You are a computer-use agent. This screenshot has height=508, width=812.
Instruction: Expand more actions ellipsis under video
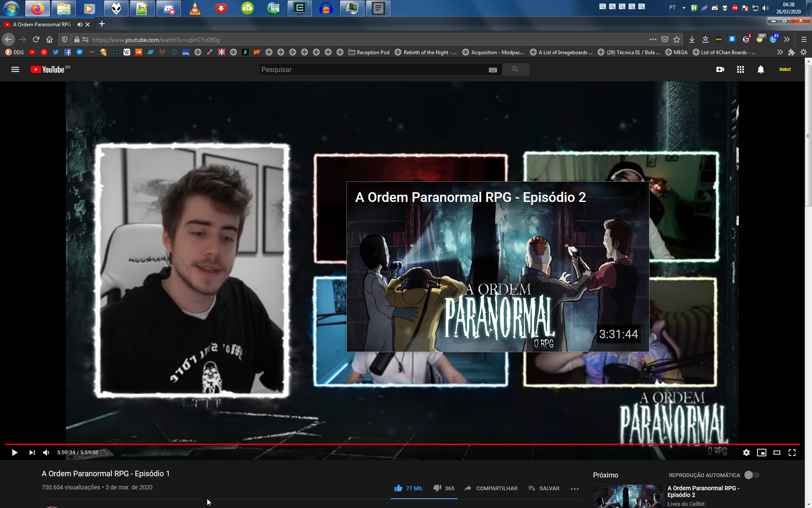pyautogui.click(x=574, y=489)
